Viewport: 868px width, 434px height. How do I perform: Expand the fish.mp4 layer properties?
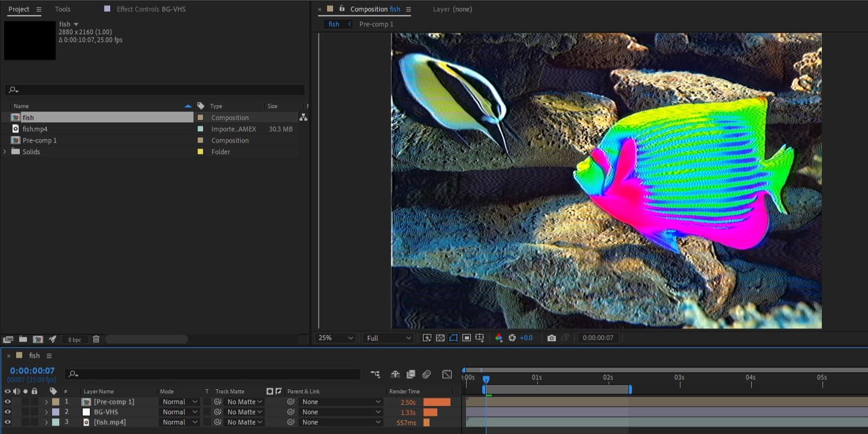(46, 422)
